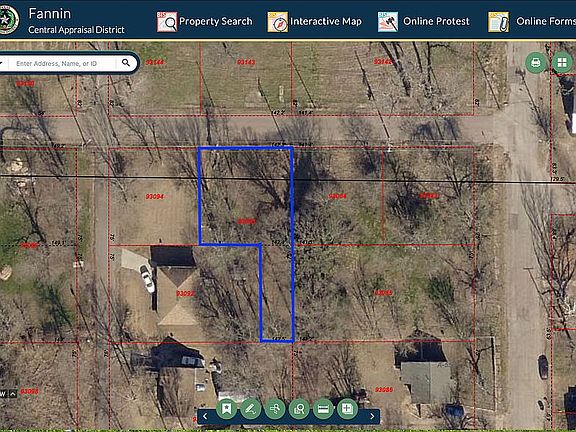Viewport: 576px width, 432px height.
Task: Select the measure ruler tool
Action: point(323,408)
